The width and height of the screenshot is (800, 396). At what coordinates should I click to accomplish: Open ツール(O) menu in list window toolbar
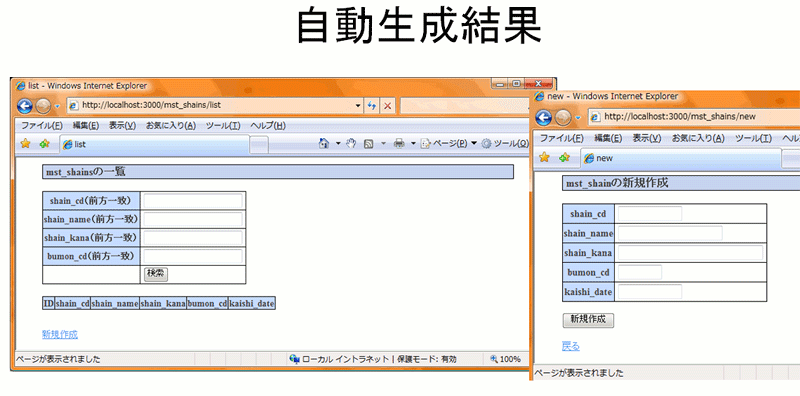pyautogui.click(x=505, y=144)
